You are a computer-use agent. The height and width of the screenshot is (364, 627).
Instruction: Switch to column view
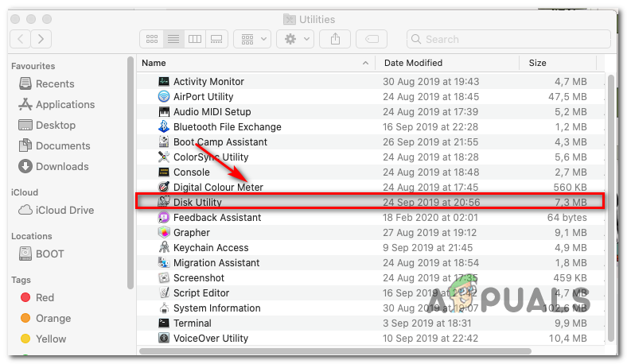[x=195, y=39]
